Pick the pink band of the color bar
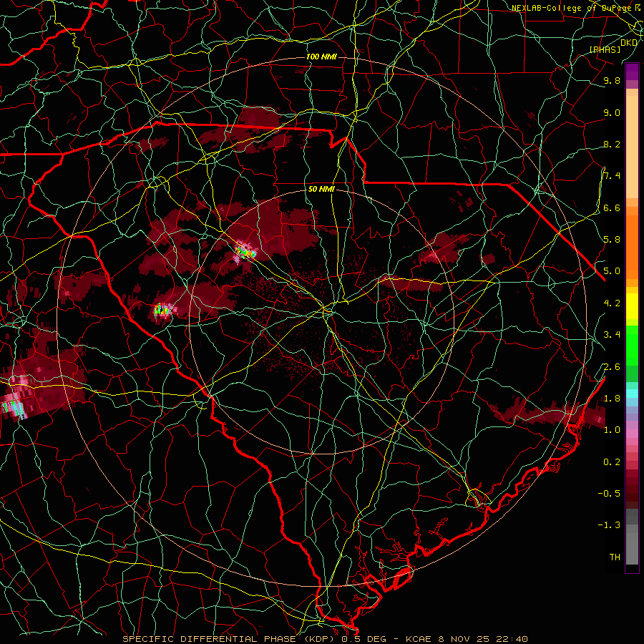The width and height of the screenshot is (644, 644). (x=632, y=434)
